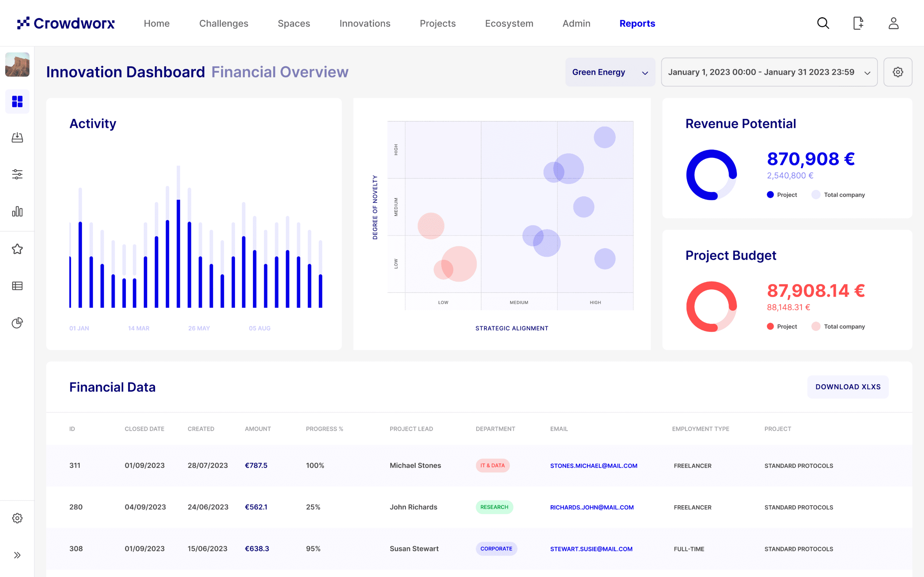
Task: Switch to the Challenges menu item
Action: point(223,23)
